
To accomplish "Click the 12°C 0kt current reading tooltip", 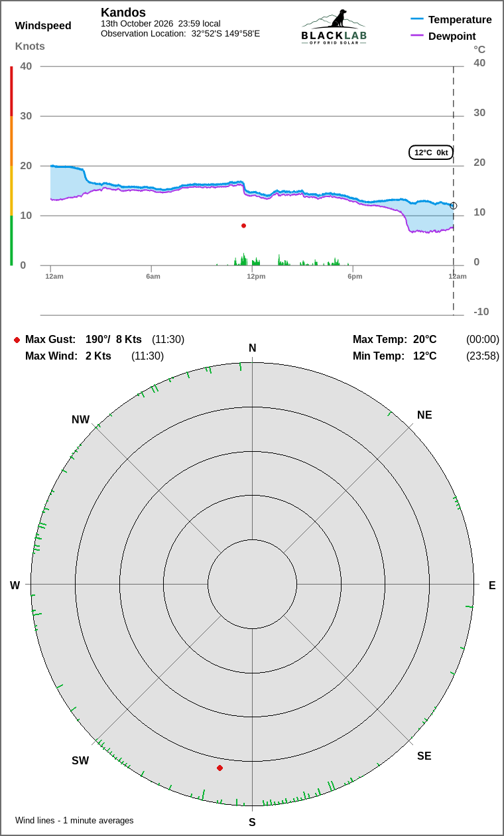I will click(431, 153).
